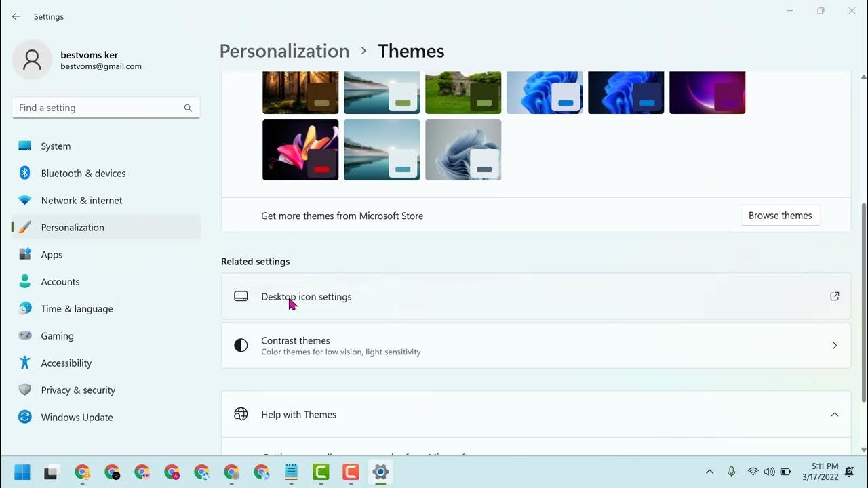The height and width of the screenshot is (488, 868).
Task: Apply the green grassy ruins theme
Action: tap(463, 92)
